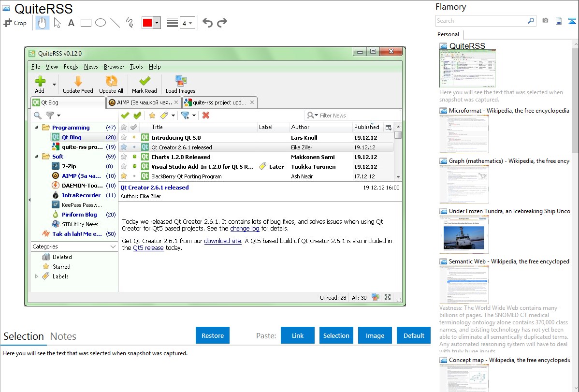This screenshot has width=579, height=392.
Task: Click the red color swatch
Action: 147,23
